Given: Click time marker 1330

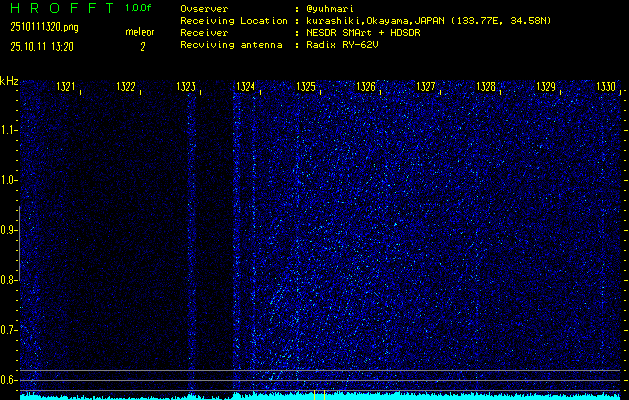Looking at the screenshot, I should (x=606, y=87).
